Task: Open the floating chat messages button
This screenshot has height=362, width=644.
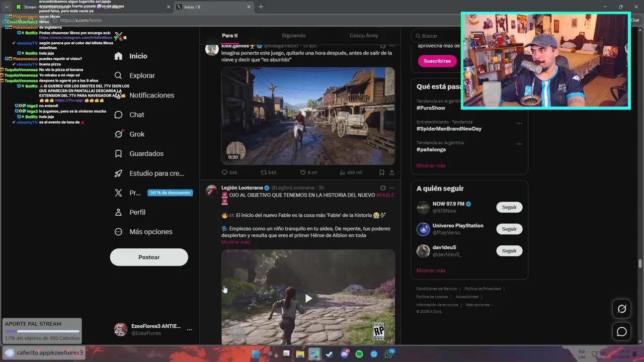Action: (x=622, y=332)
